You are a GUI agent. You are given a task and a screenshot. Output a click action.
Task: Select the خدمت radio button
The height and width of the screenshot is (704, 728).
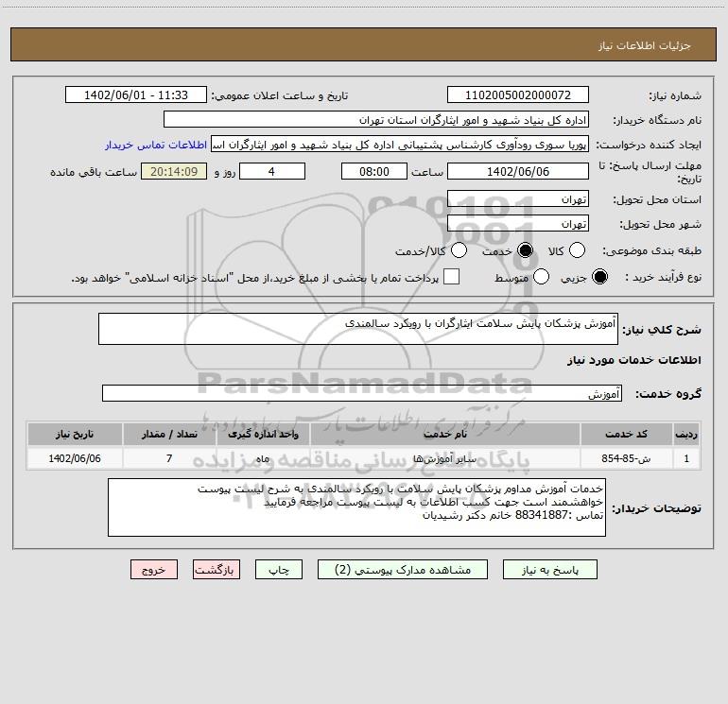click(525, 250)
